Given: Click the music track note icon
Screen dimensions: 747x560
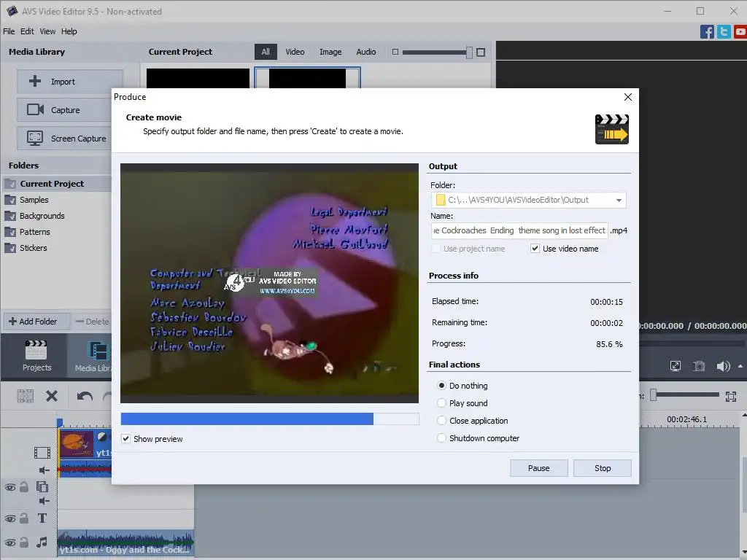Looking at the screenshot, I should click(x=42, y=542).
